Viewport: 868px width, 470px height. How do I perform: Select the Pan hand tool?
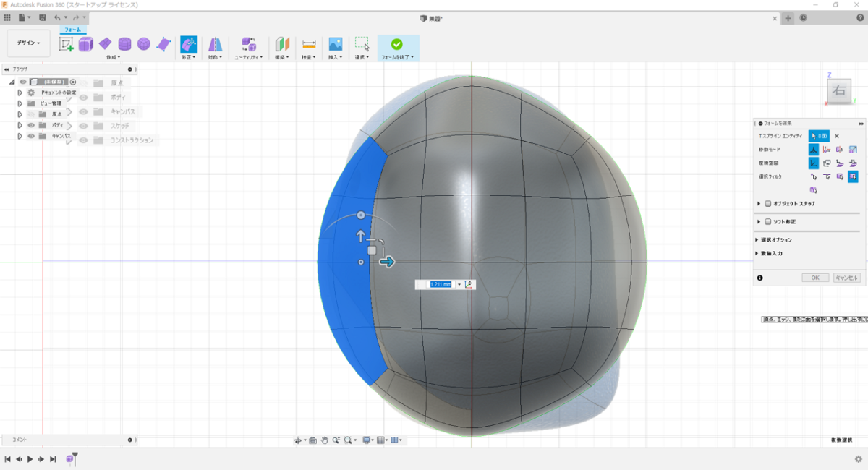tap(325, 440)
